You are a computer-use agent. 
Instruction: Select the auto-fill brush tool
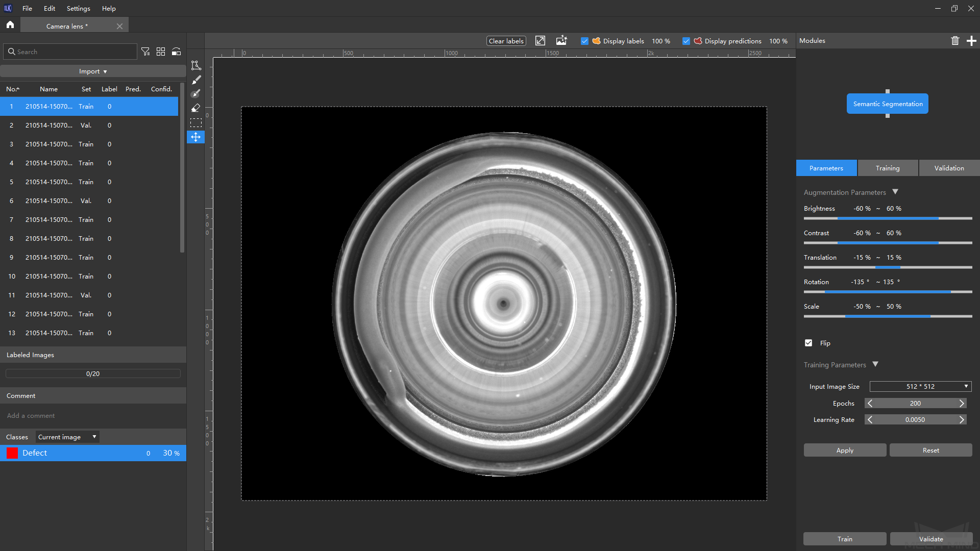(x=196, y=94)
